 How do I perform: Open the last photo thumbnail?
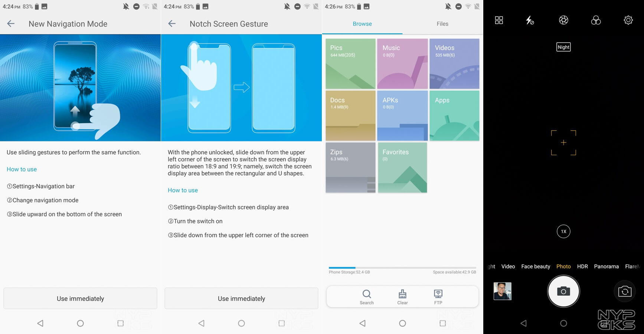click(x=502, y=291)
